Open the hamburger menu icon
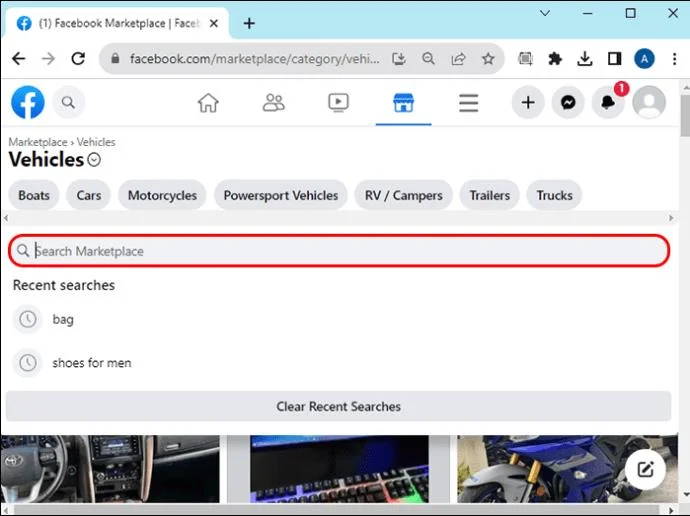The width and height of the screenshot is (690, 516). click(468, 103)
